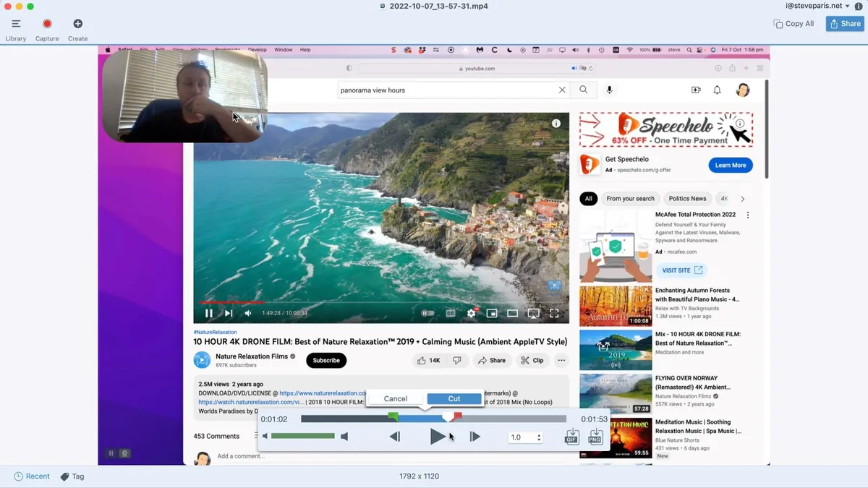The width and height of the screenshot is (868, 488).
Task: Click the video Share button
Action: [492, 360]
